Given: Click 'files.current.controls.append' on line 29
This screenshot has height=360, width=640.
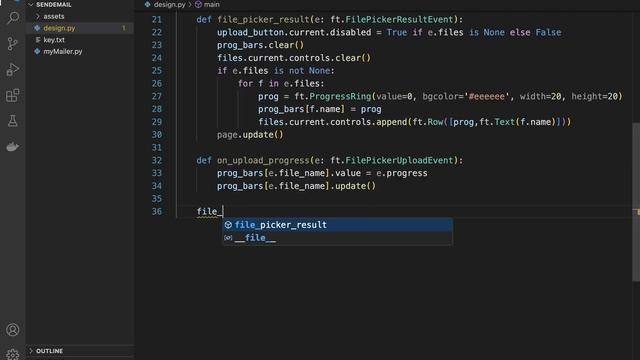Looking at the screenshot, I should (x=333, y=122).
